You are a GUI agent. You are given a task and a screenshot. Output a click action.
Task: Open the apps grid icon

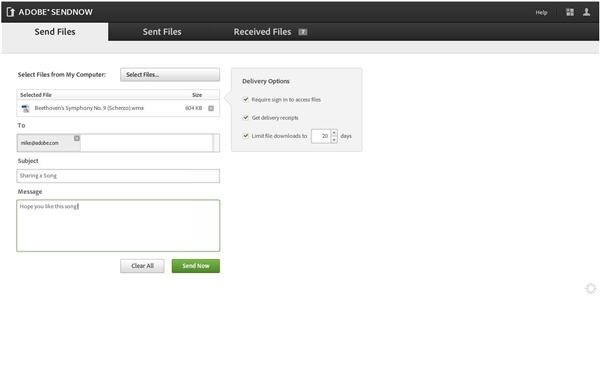click(570, 12)
